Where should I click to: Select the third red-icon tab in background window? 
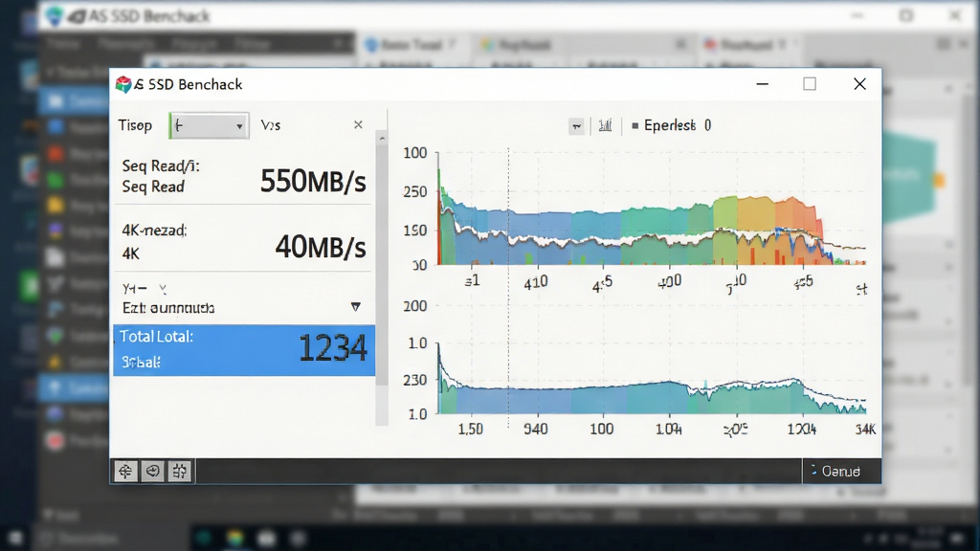pyautogui.click(x=746, y=45)
